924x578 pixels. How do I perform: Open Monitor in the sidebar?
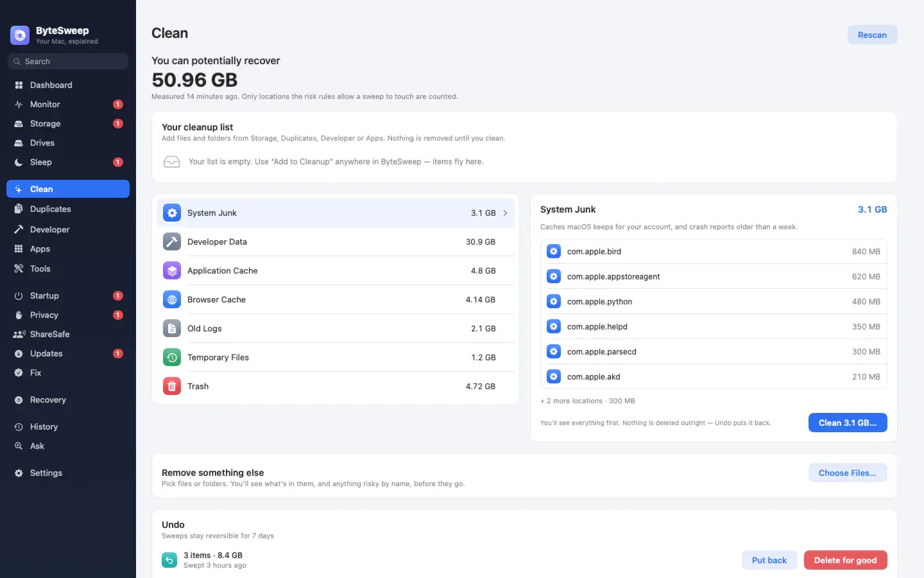(x=68, y=104)
